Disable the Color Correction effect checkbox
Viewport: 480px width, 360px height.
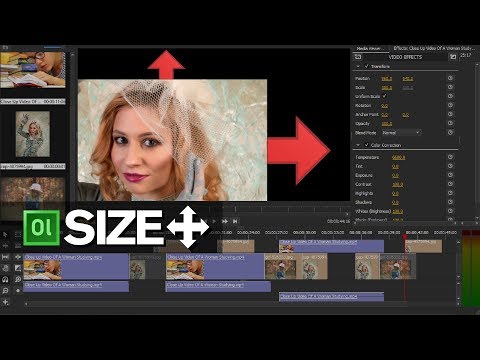367,145
